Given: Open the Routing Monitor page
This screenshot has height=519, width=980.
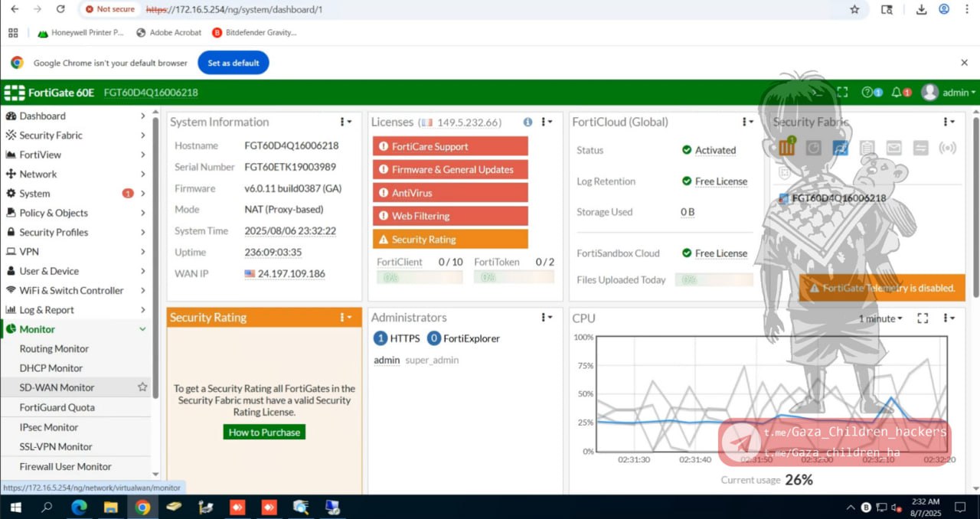Looking at the screenshot, I should coord(54,348).
